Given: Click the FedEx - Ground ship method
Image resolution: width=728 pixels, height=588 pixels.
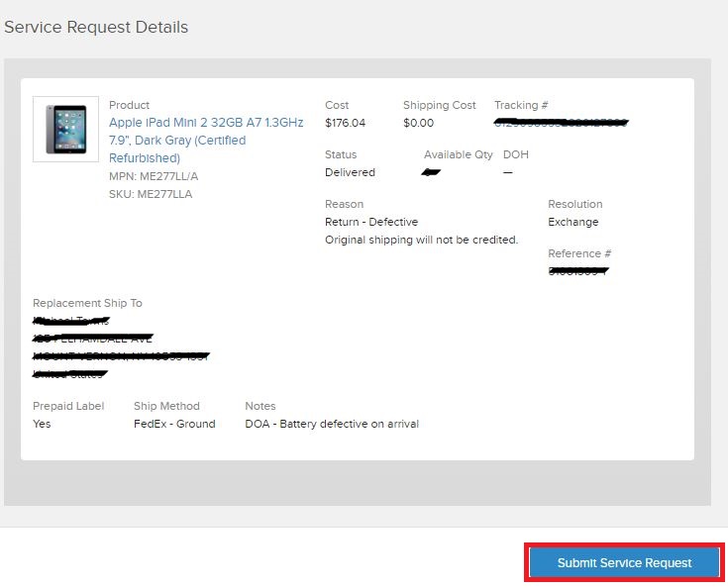Looking at the screenshot, I should [174, 424].
